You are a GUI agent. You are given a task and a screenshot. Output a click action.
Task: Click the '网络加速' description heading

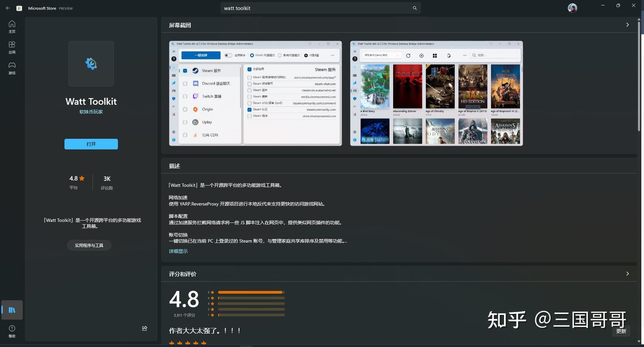[178, 197]
